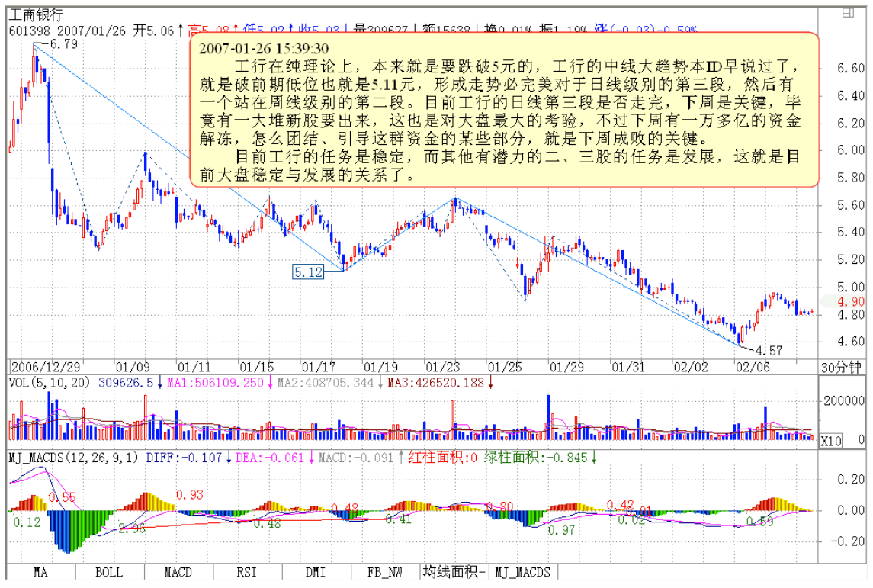The height and width of the screenshot is (588, 873).
Task: Switch to the BOLL indicator tab
Action: pos(109,573)
